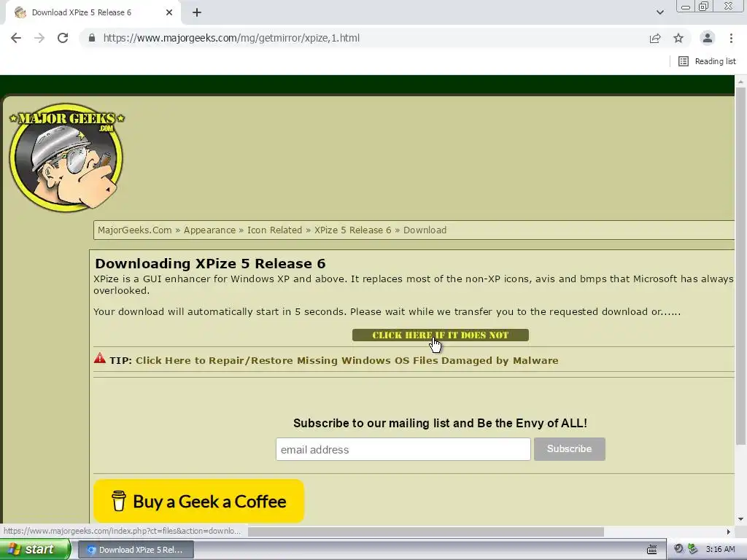Click the horizontal scrollbar thumb

click(426, 532)
